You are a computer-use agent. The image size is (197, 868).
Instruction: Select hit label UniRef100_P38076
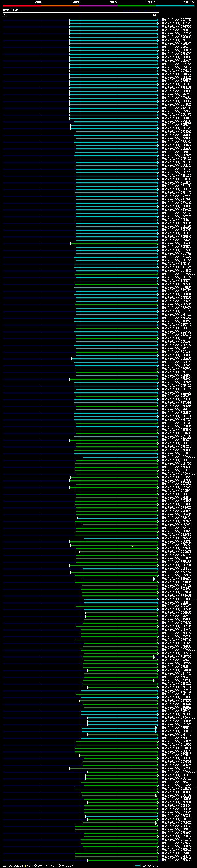coord(176,308)
